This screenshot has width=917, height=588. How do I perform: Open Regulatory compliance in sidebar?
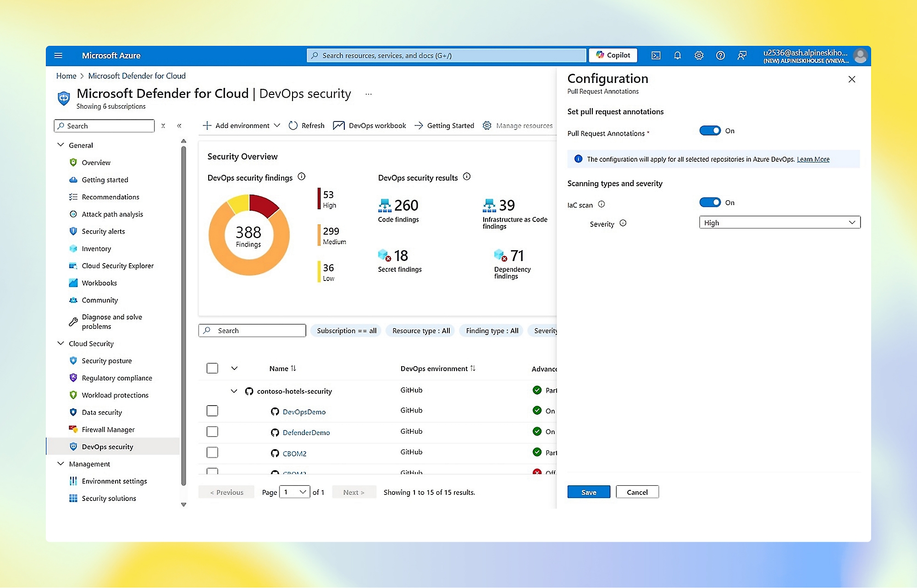[117, 378]
